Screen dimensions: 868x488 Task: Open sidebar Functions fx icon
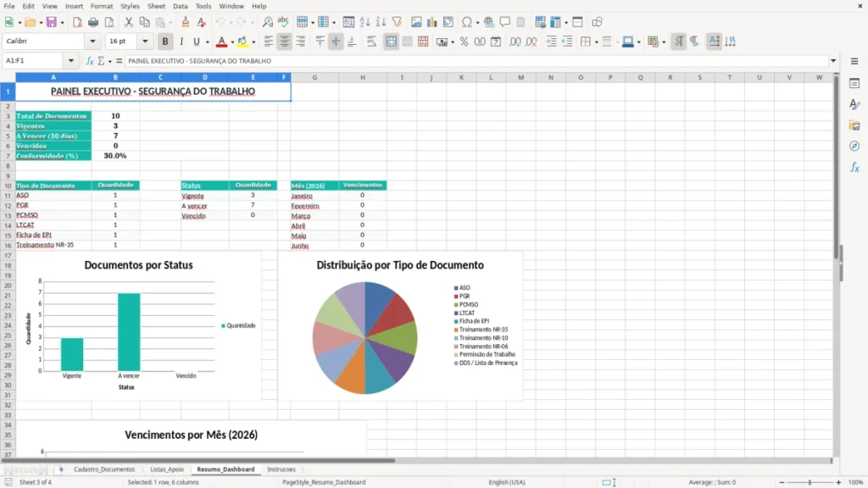tap(854, 167)
